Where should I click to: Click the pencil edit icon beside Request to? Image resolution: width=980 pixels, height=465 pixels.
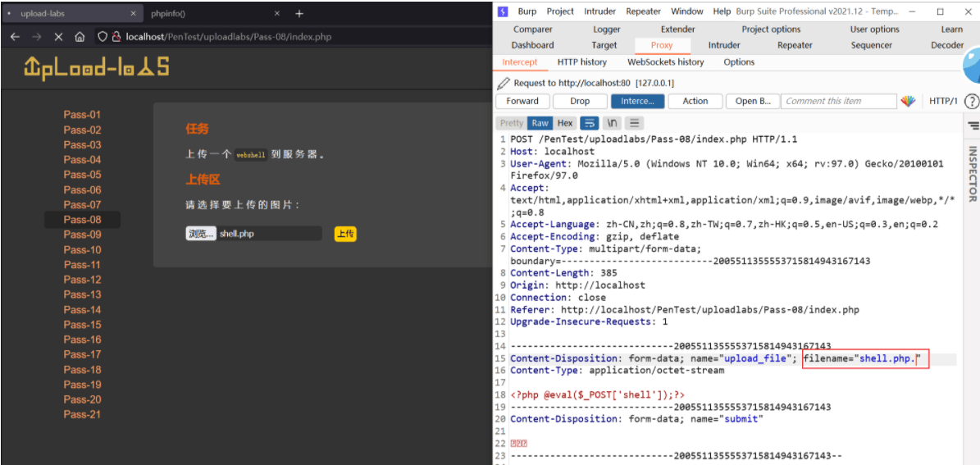(504, 83)
